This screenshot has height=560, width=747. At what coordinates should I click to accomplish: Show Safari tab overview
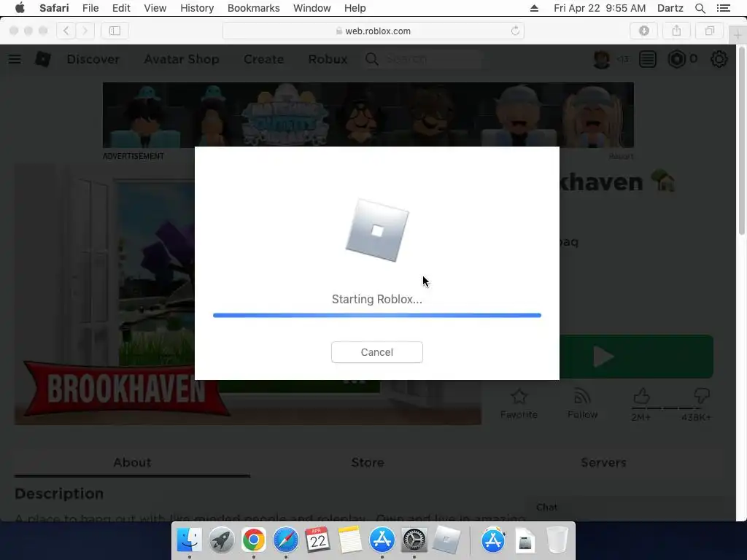(x=709, y=31)
